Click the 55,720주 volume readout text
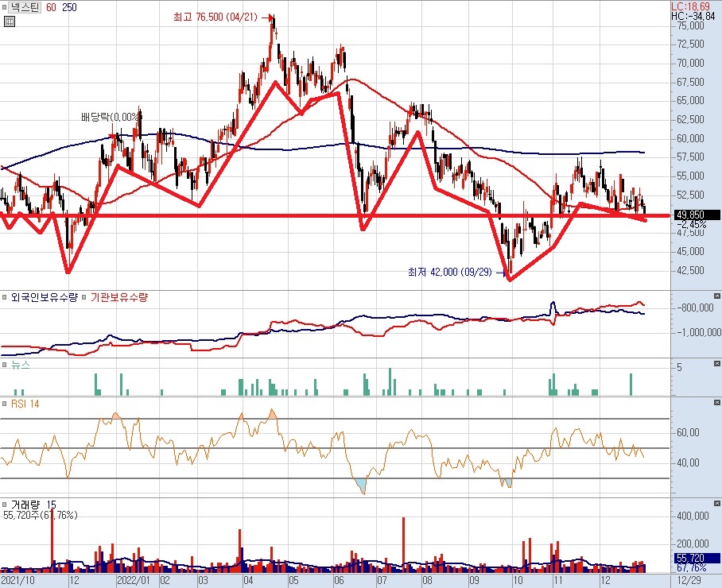This screenshot has height=588, width=722. click(x=41, y=515)
